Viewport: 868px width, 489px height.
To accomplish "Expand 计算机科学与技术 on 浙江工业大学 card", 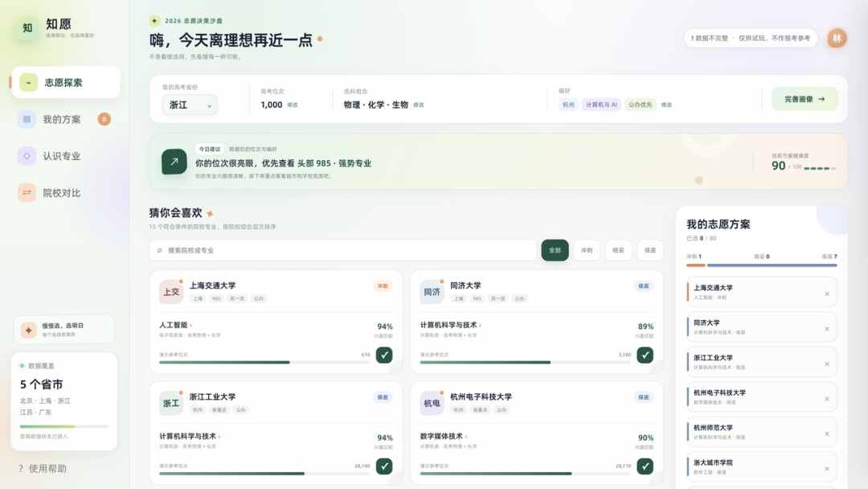I will 190,437.
